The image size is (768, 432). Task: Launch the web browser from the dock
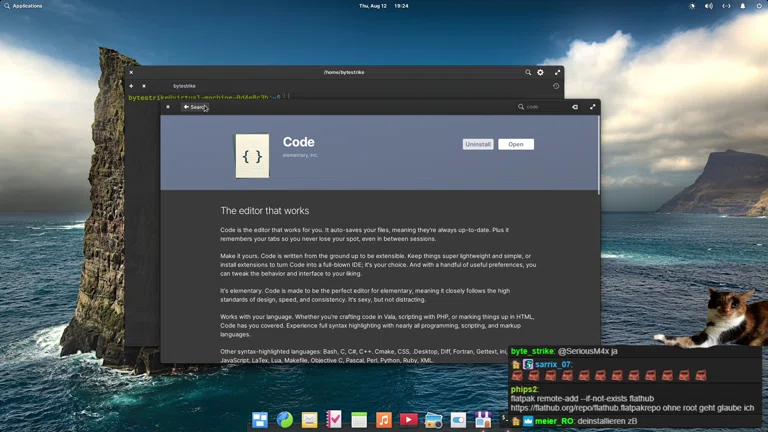[x=285, y=420]
